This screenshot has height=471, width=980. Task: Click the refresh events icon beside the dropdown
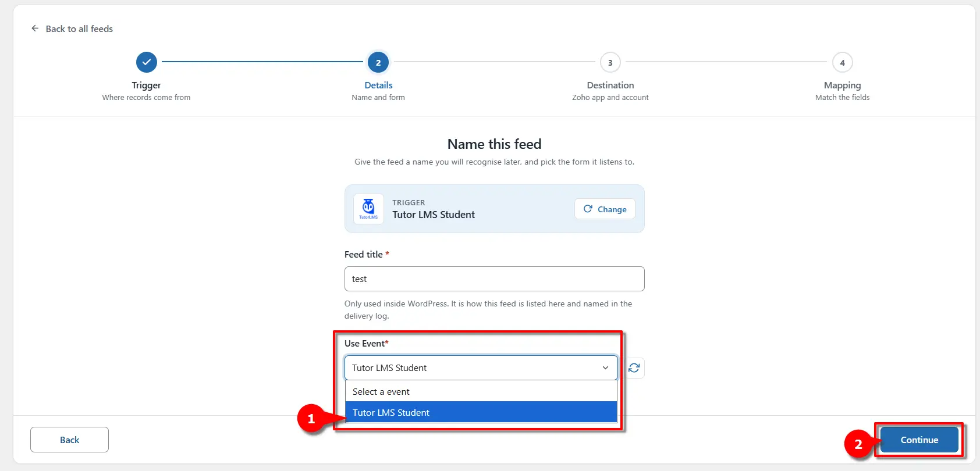(634, 368)
